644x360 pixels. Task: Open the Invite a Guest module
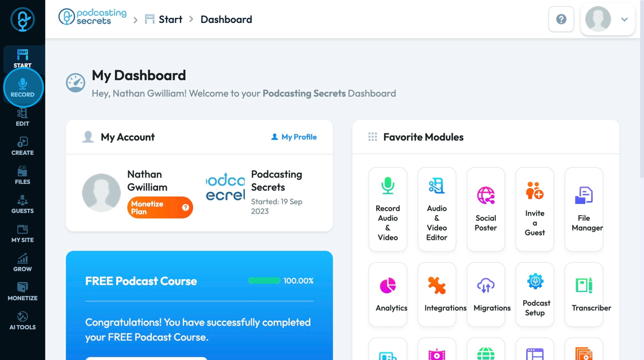(x=535, y=209)
